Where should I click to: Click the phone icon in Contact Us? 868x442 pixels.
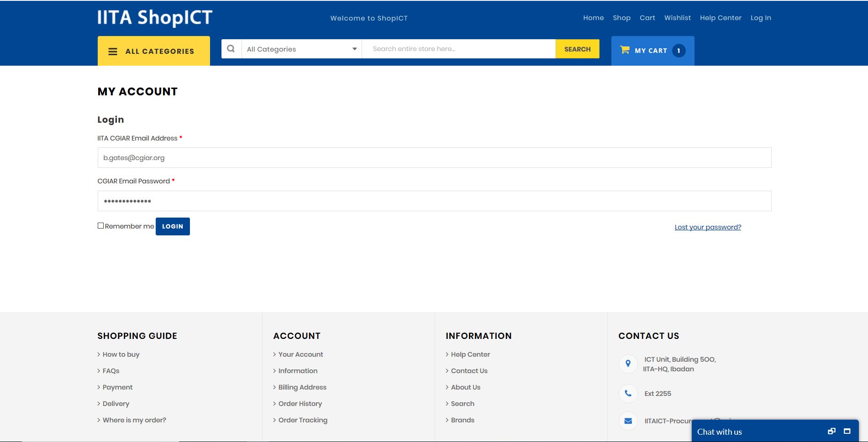[x=628, y=393]
